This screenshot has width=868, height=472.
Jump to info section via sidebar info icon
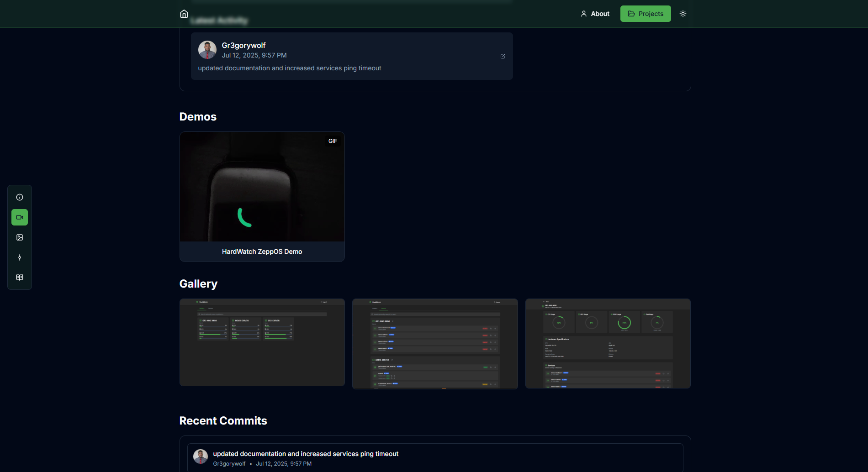pos(20,197)
